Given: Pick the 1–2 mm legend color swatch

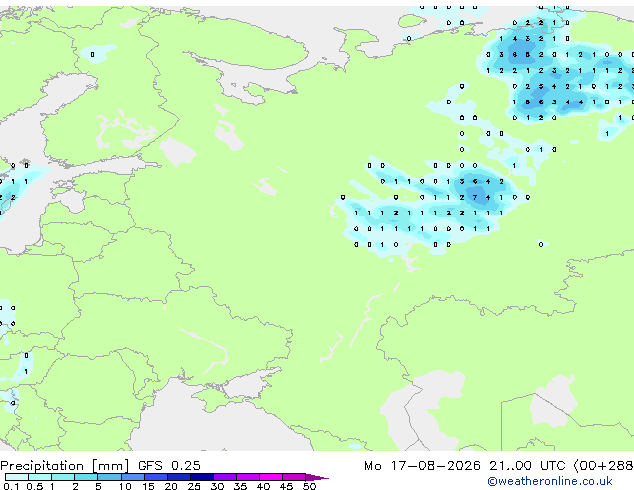Looking at the screenshot, I should click(x=63, y=477).
